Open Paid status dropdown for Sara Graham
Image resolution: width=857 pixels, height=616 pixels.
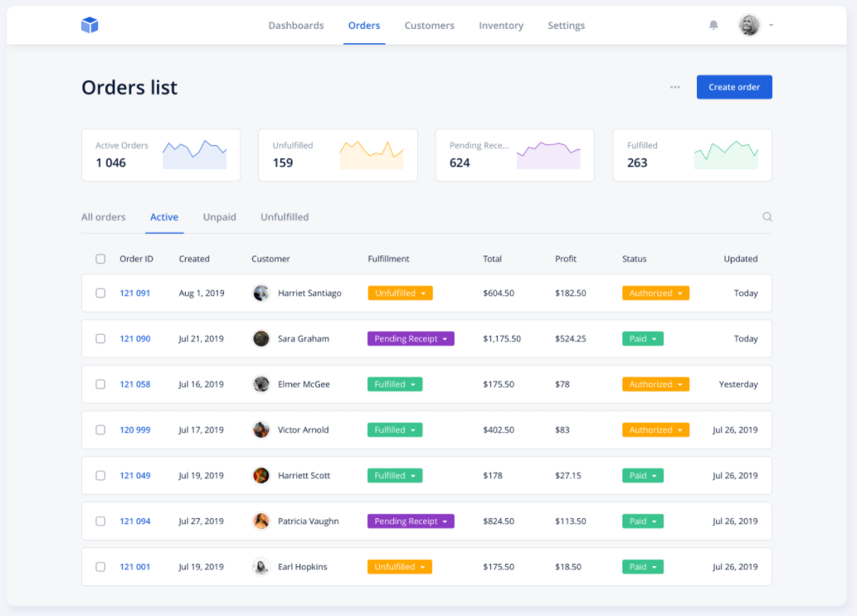(642, 339)
